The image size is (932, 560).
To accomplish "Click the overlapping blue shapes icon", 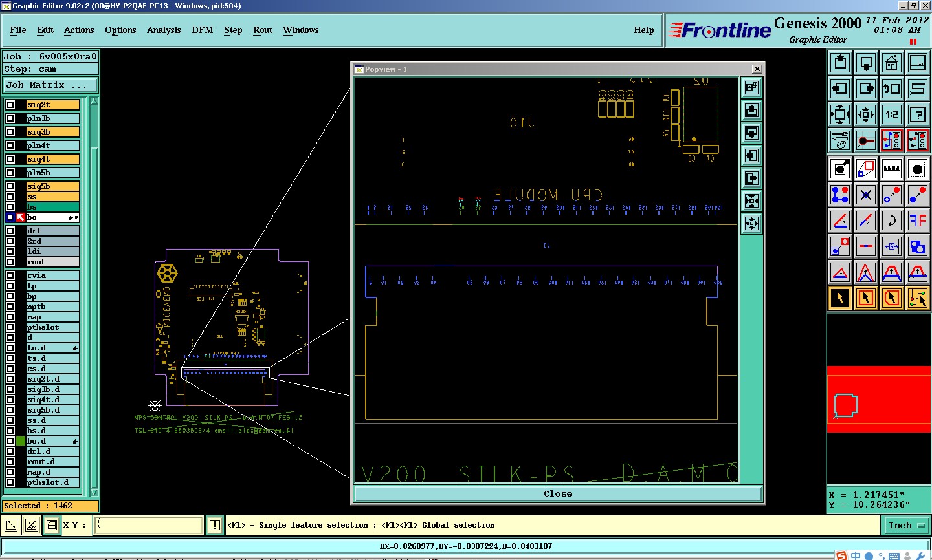I will click(x=918, y=246).
